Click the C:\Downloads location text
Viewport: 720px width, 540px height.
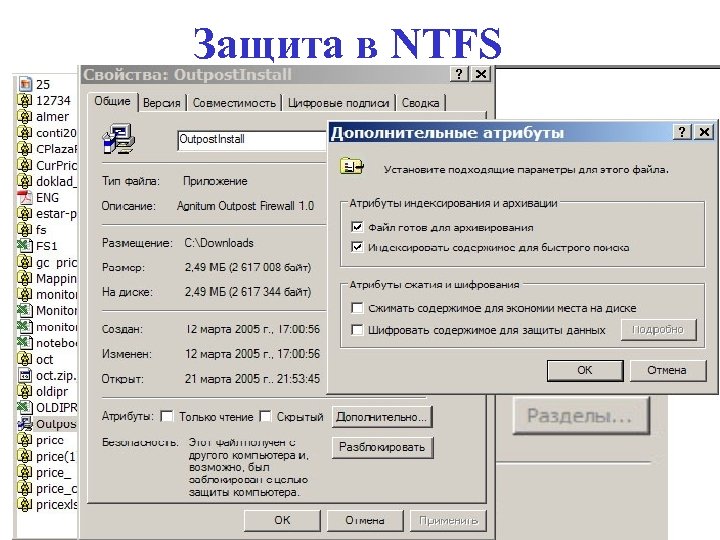coord(219,243)
